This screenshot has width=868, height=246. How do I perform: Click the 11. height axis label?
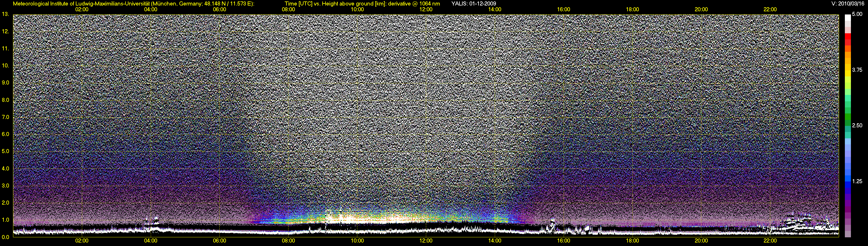(x=5, y=49)
